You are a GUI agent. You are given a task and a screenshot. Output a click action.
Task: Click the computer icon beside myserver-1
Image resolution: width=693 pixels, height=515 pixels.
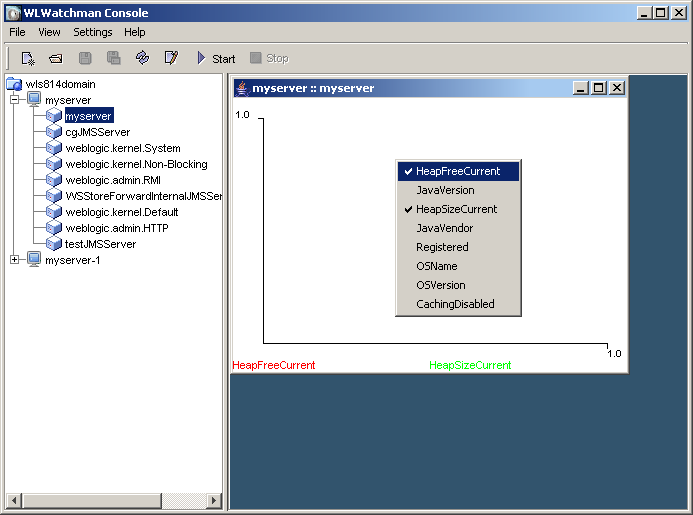coord(34,260)
